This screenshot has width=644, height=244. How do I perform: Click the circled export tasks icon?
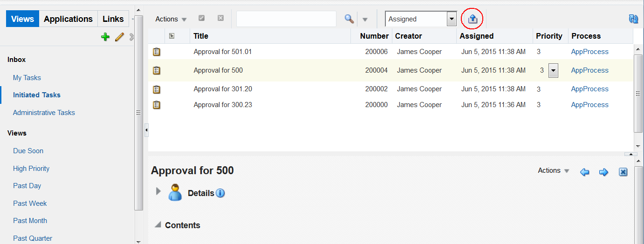473,19
